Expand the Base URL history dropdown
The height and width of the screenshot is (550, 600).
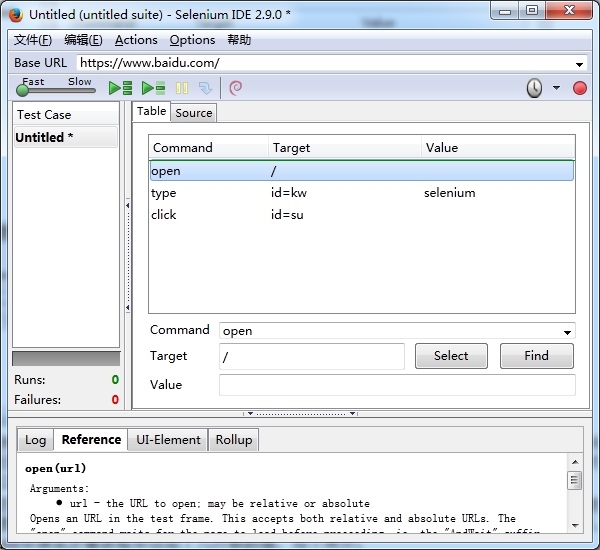pyautogui.click(x=579, y=64)
